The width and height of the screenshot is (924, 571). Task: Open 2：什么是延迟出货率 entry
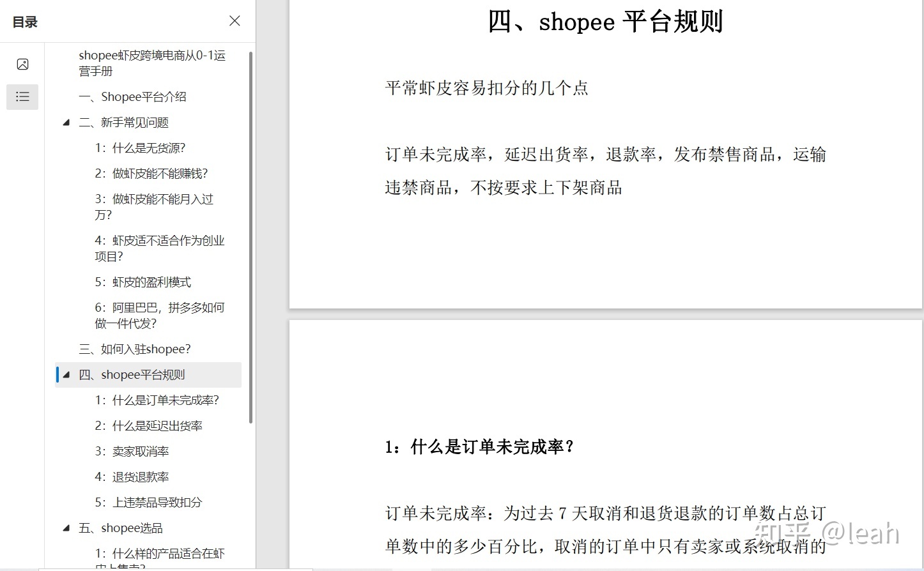tap(148, 426)
